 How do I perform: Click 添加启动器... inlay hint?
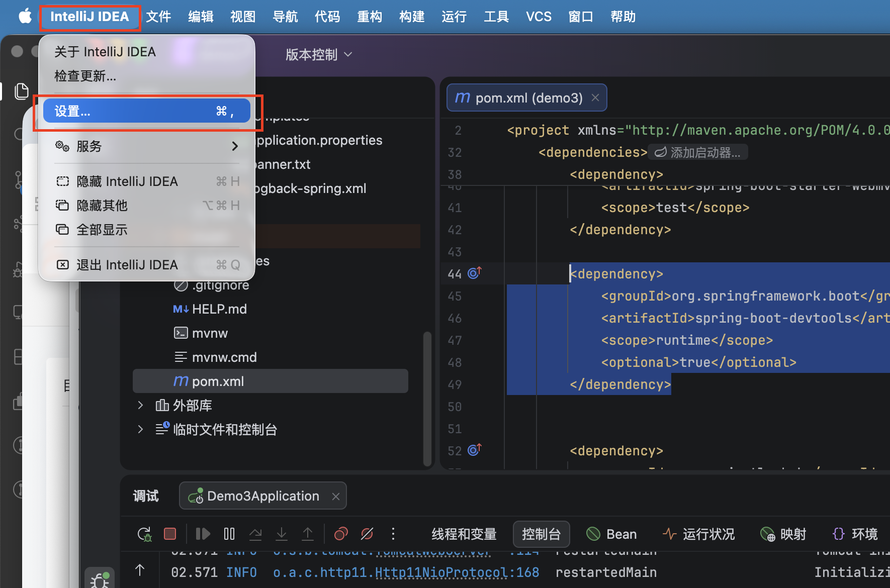tap(698, 152)
